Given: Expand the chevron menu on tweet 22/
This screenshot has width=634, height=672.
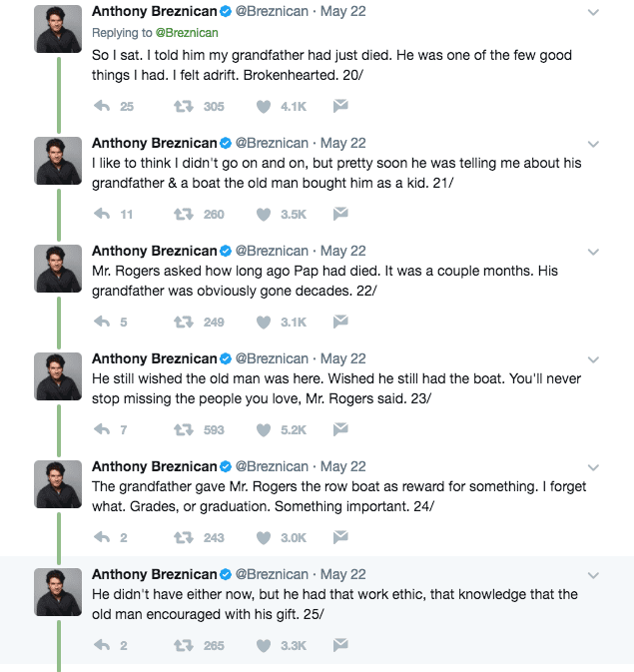Looking at the screenshot, I should click(594, 251).
